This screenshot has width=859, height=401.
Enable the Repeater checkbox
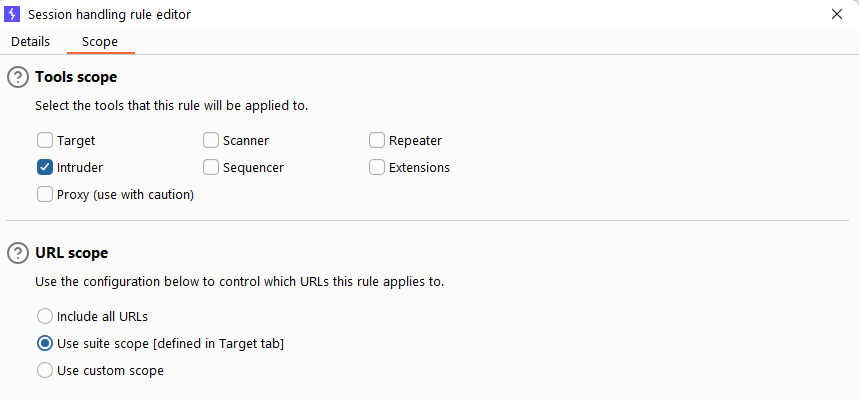(377, 141)
